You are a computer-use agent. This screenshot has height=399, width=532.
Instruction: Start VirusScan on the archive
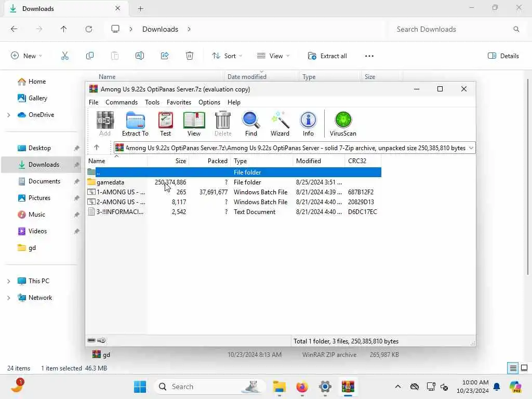343,124
